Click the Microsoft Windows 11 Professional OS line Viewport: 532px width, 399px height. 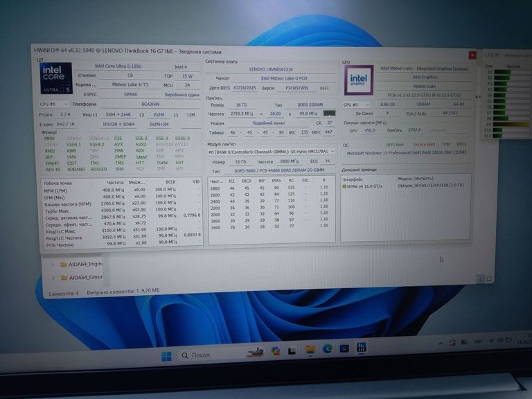coord(406,153)
